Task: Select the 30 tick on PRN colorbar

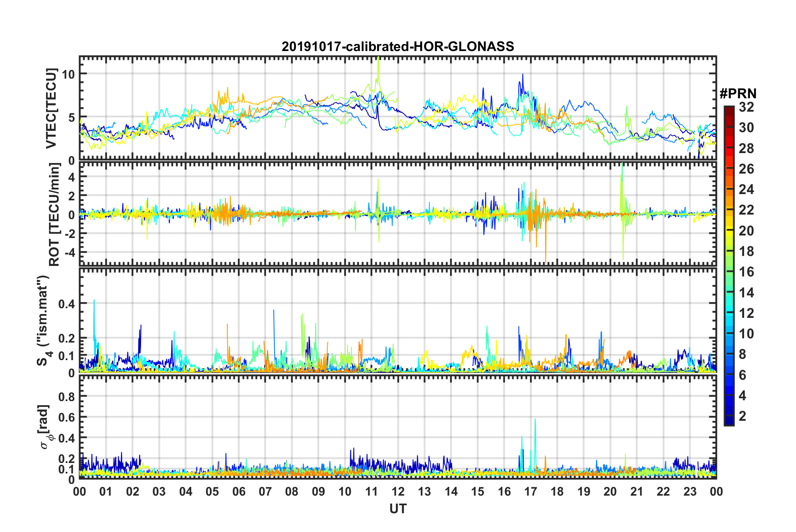Action: click(746, 128)
